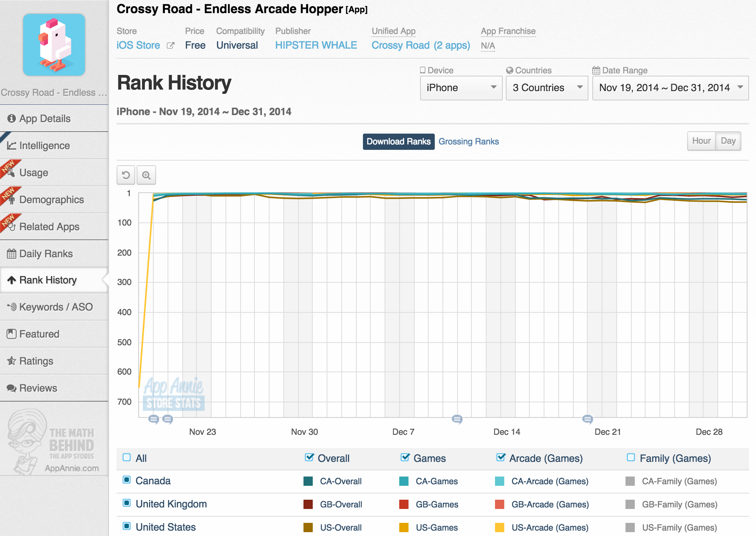The image size is (756, 536).
Task: Click the Featured bookmark icon
Action: (12, 334)
